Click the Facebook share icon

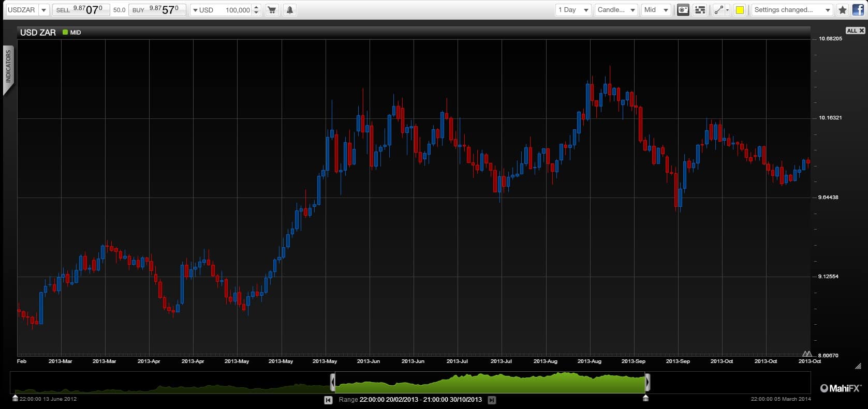pos(858,10)
